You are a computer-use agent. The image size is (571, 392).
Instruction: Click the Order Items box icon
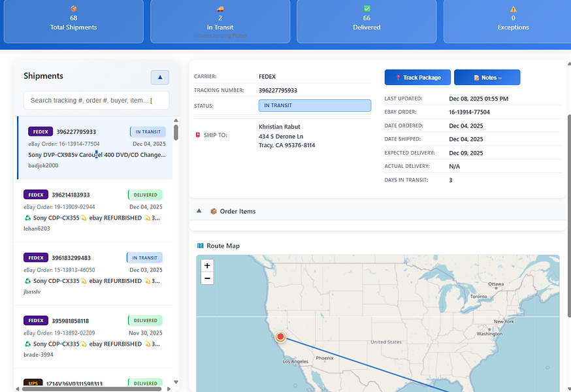coord(214,211)
